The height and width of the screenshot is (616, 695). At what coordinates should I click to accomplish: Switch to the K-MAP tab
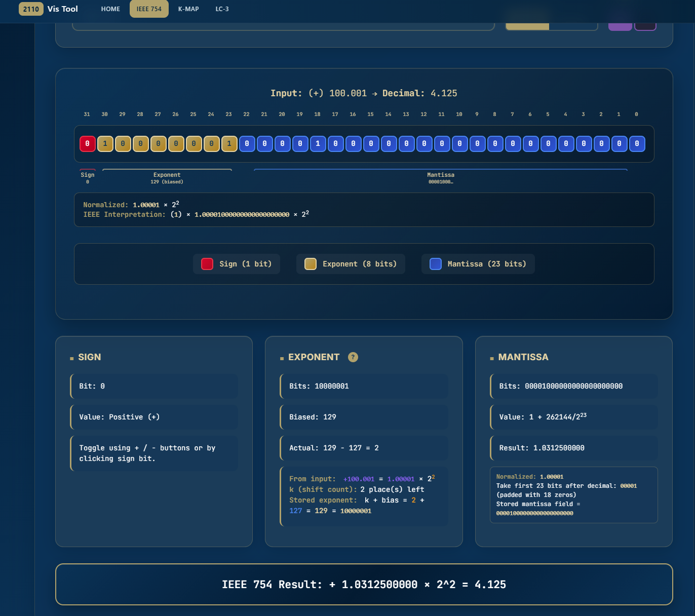pos(188,9)
